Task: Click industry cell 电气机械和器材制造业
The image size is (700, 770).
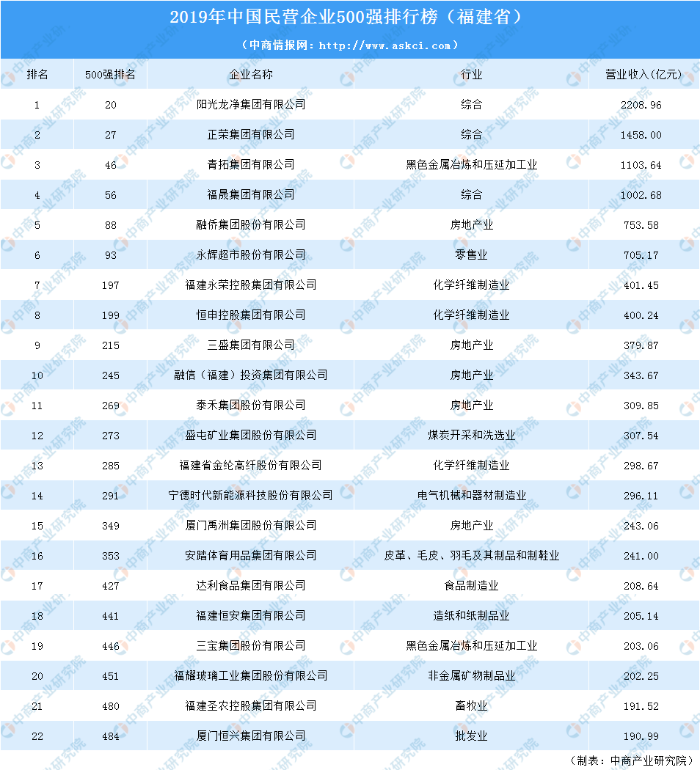Action: 472,496
